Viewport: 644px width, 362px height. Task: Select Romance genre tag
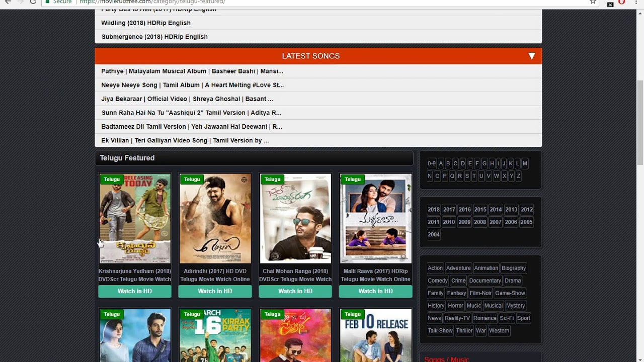(x=485, y=319)
